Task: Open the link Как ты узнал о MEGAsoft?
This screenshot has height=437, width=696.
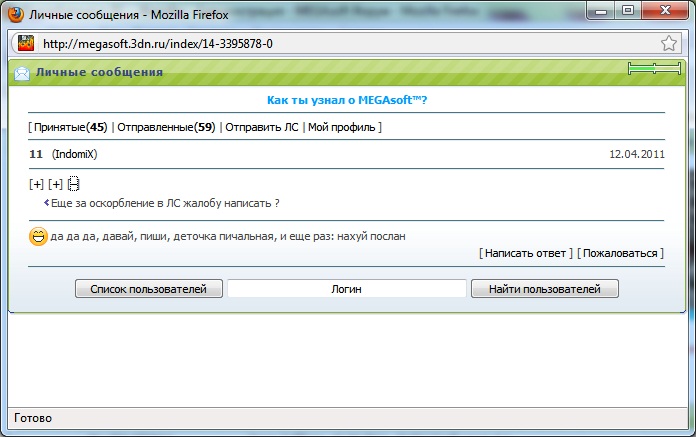Action: 347,100
